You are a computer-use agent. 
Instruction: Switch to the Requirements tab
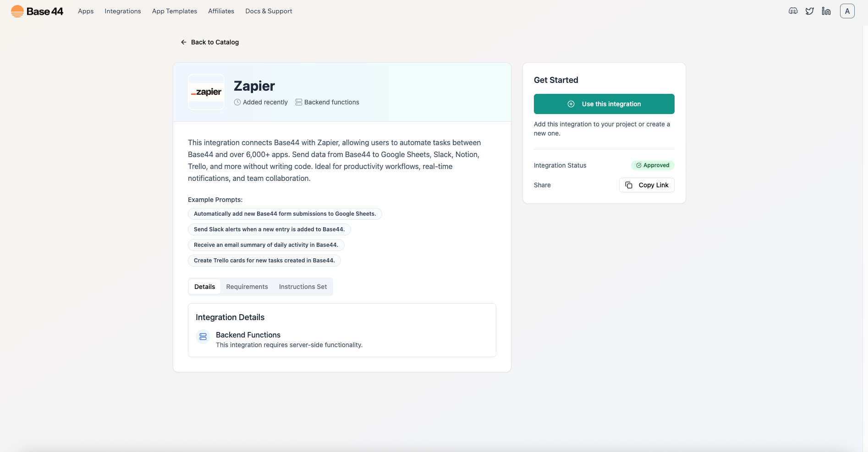[x=247, y=286]
